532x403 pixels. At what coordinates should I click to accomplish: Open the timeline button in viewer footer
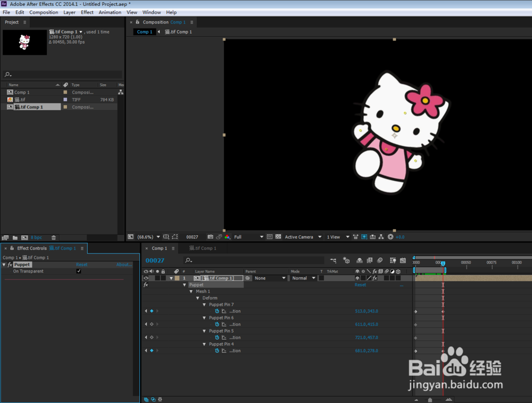point(372,237)
